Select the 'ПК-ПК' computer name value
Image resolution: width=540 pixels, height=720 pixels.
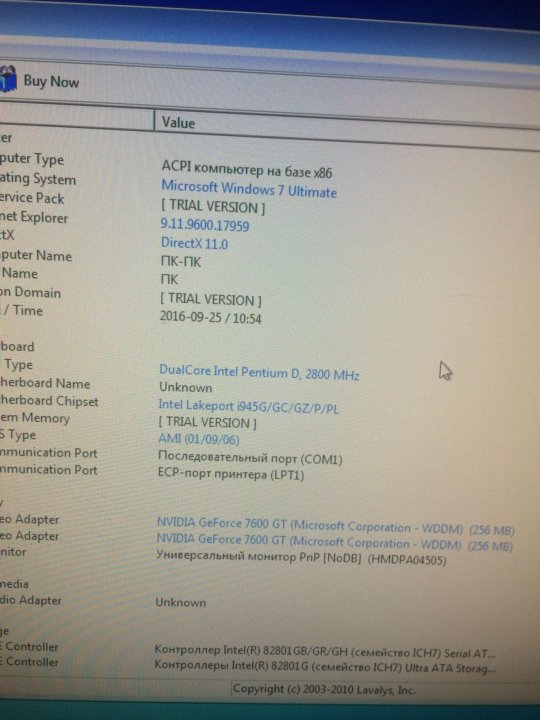pyautogui.click(x=180, y=261)
